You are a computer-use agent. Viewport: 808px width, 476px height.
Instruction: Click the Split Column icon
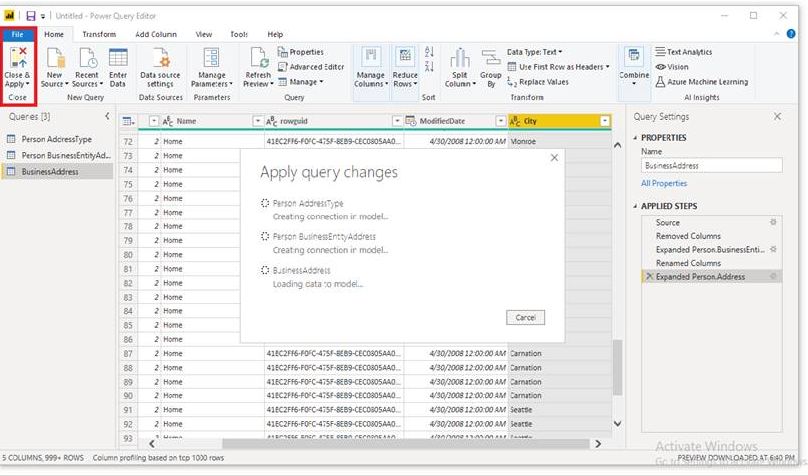coord(460,57)
